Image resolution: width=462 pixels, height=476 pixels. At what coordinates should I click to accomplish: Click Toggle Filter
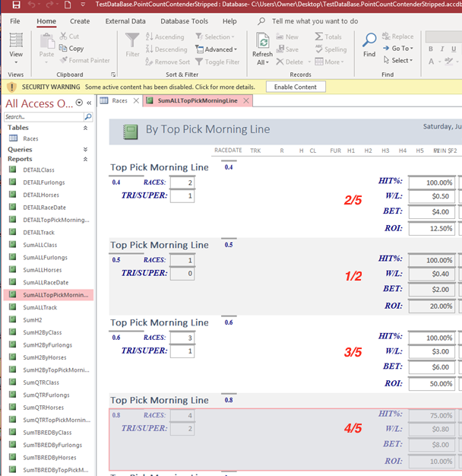click(x=217, y=62)
